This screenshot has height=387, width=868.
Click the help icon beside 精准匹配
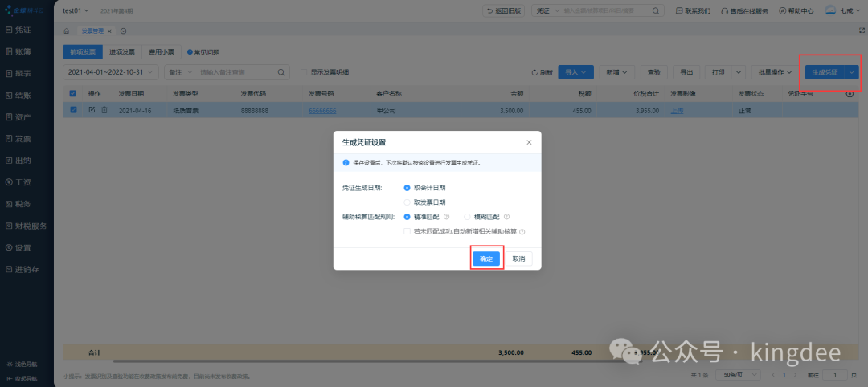pos(446,216)
